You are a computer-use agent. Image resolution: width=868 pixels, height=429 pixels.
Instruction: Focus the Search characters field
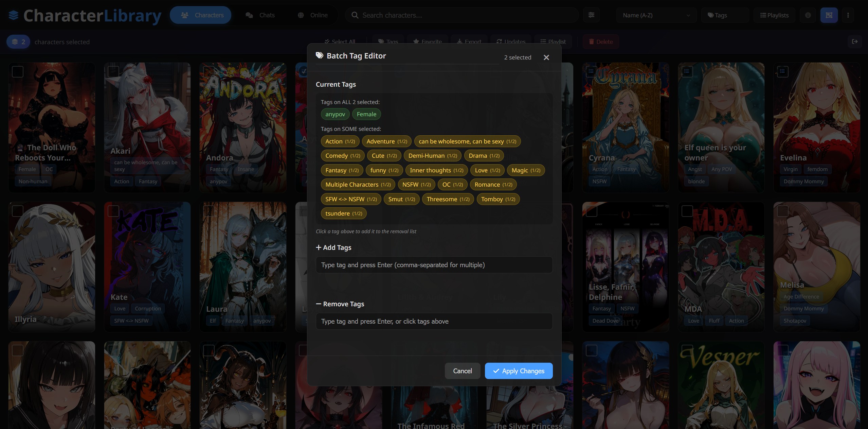[x=462, y=15]
